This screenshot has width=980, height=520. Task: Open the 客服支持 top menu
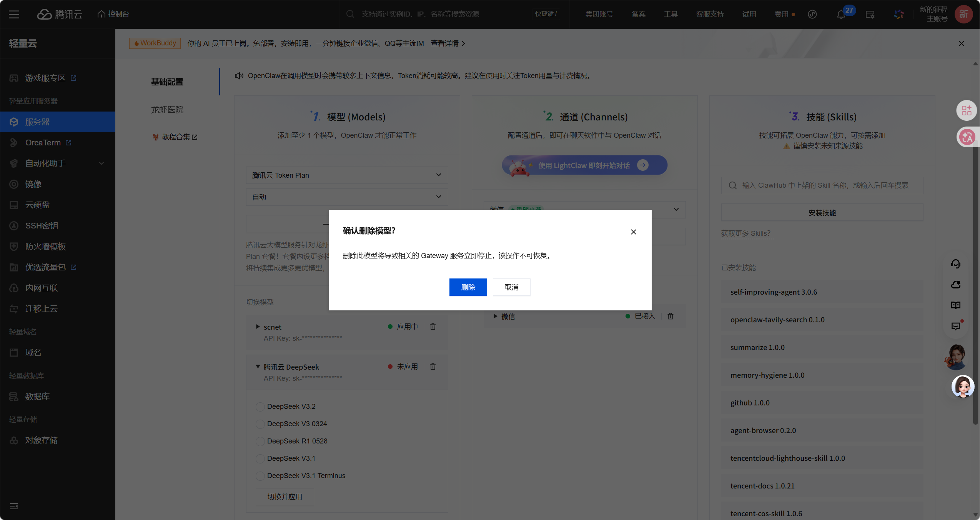tap(710, 14)
